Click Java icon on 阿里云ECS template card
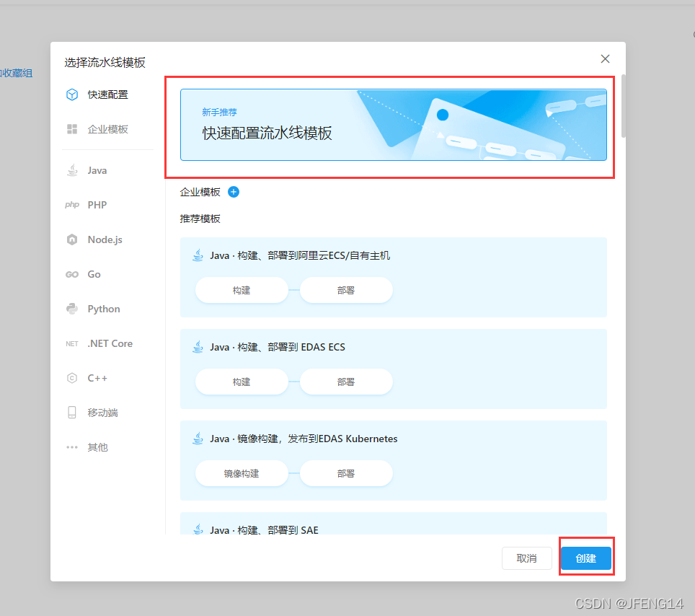 click(198, 255)
